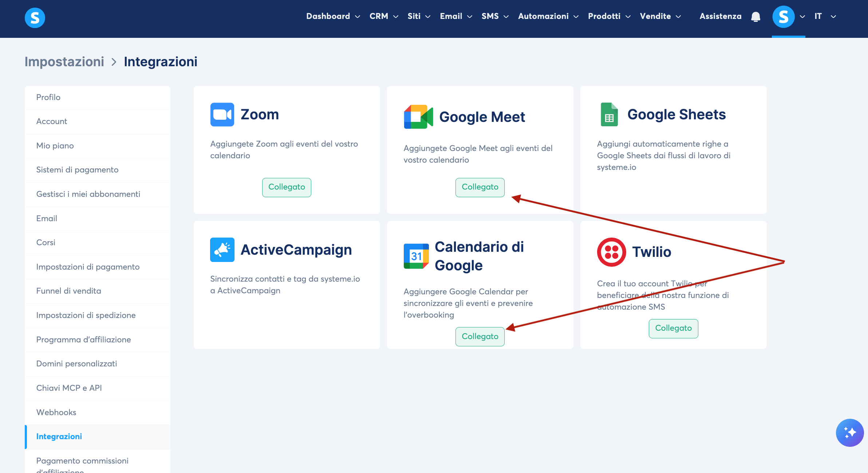The image size is (868, 473).
Task: Open Domini personalizzati
Action: 98,364
